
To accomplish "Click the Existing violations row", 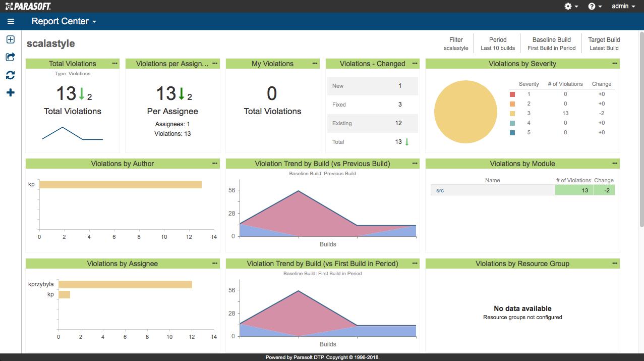I will coord(373,123).
